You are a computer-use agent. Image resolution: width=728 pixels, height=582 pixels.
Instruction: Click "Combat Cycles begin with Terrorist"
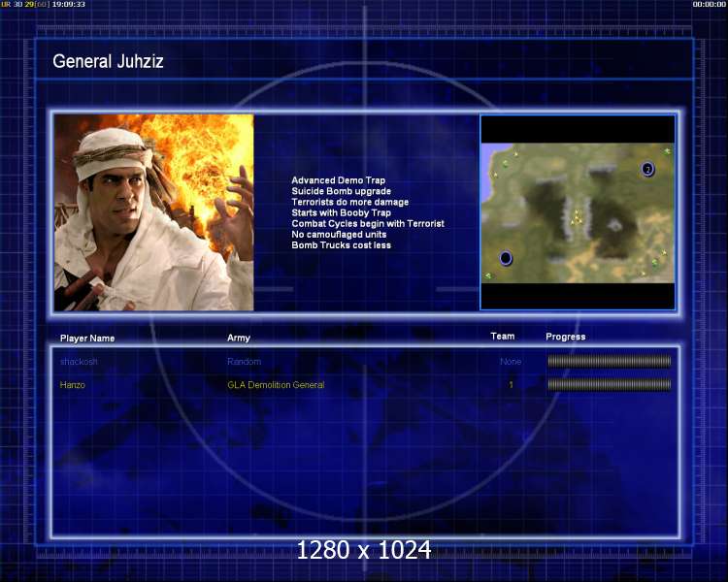point(368,224)
